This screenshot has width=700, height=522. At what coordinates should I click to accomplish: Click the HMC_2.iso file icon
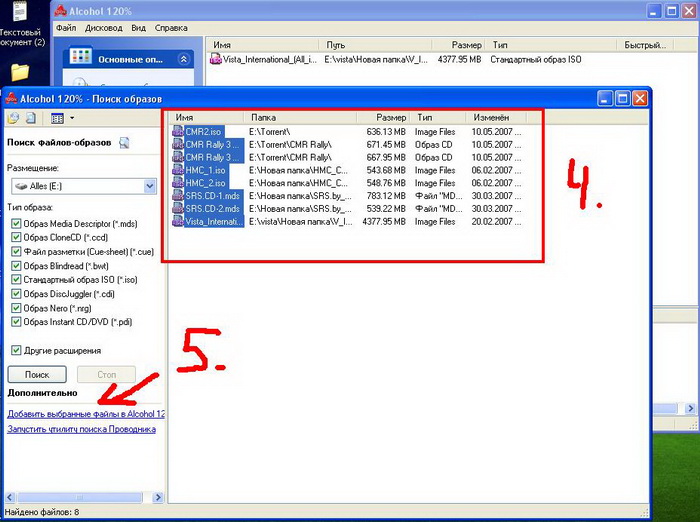(178, 183)
